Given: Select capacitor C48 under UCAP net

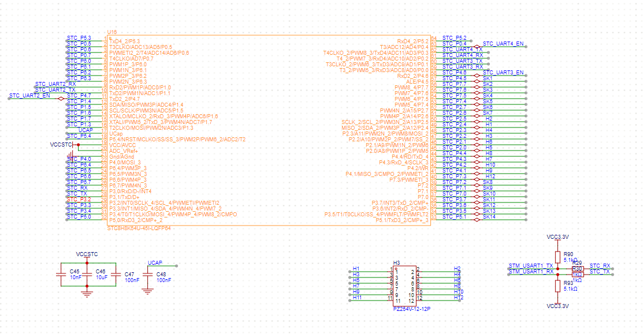Looking at the screenshot, I should click(147, 275).
